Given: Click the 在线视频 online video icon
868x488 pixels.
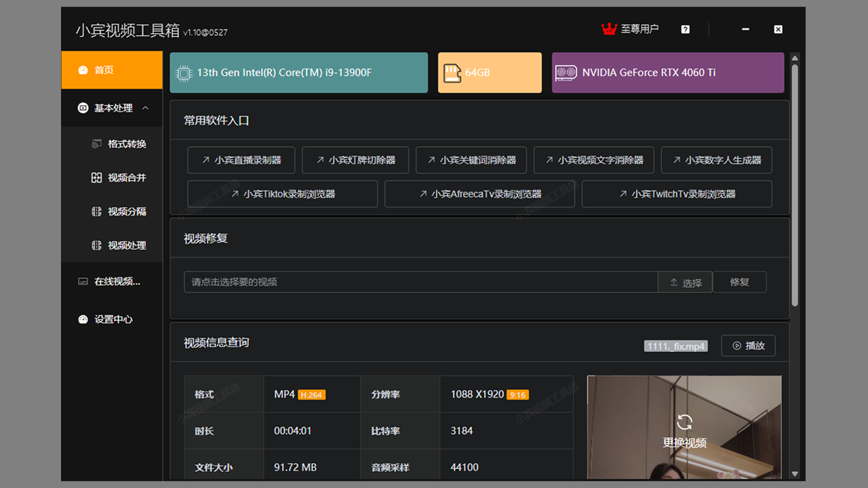Looking at the screenshot, I should 83,281.
